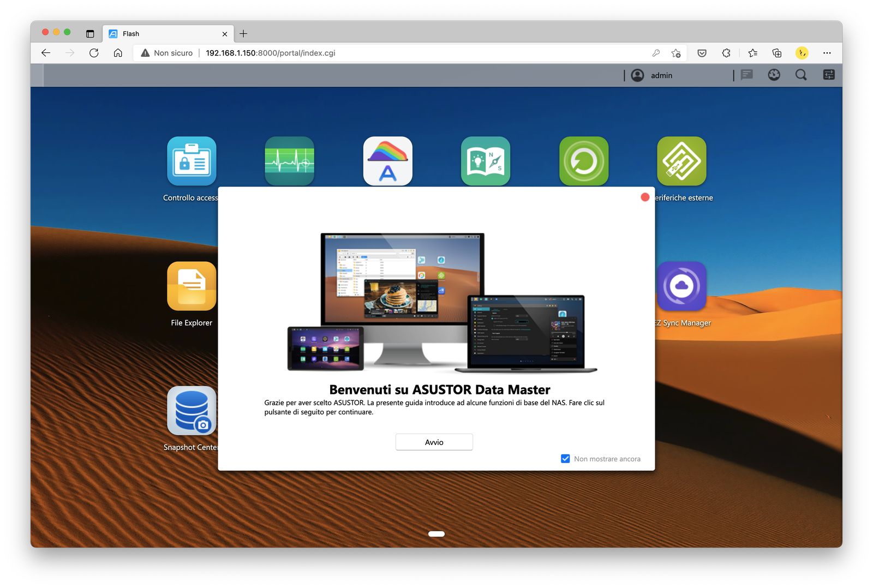This screenshot has height=588, width=873.
Task: Select the Flash browser tab
Action: [168, 34]
